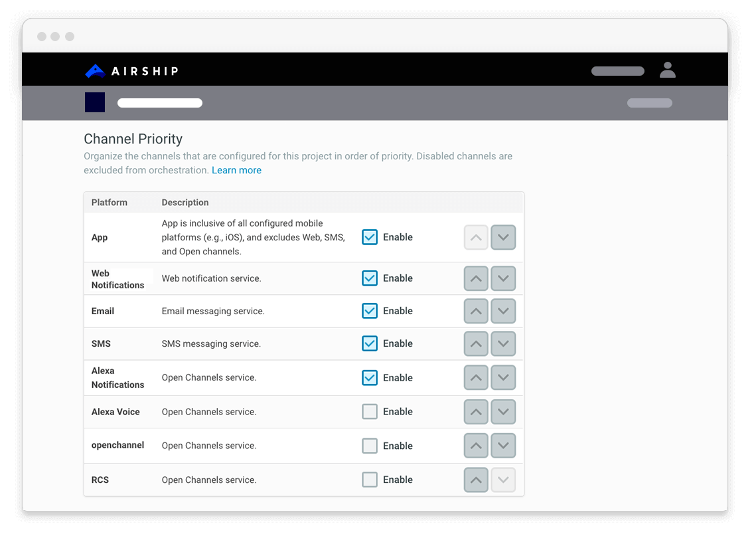This screenshot has width=756, height=542.
Task: Move Alexa Voice channel up
Action: click(x=476, y=412)
